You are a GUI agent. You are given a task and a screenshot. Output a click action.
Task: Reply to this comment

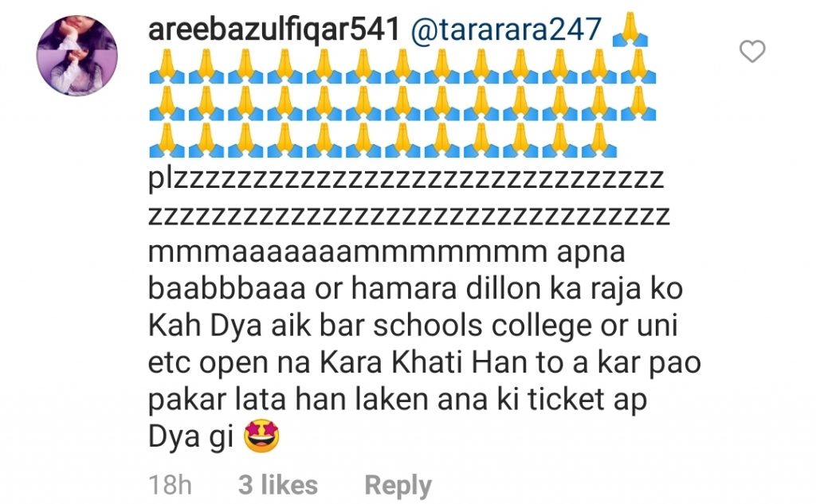coord(398,485)
